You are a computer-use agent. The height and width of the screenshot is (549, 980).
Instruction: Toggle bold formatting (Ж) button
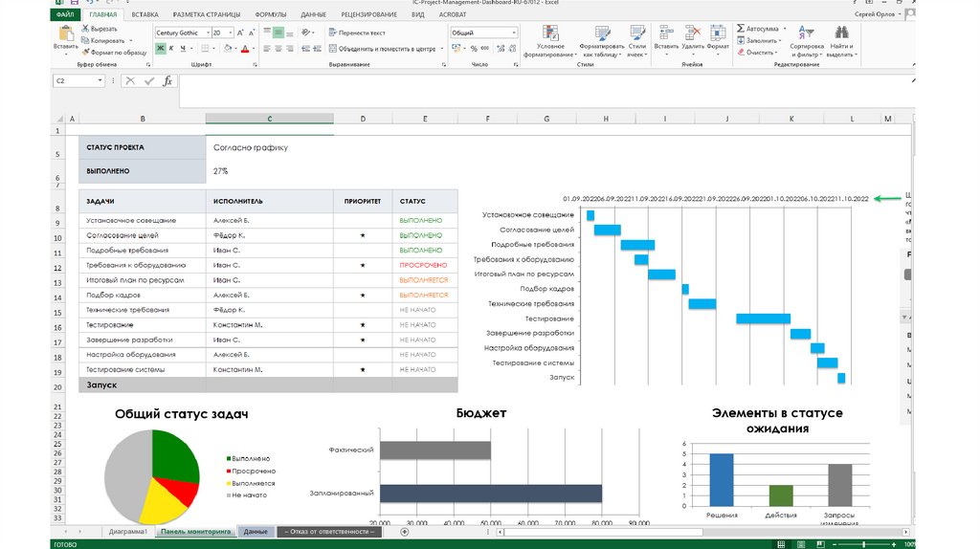pos(160,48)
